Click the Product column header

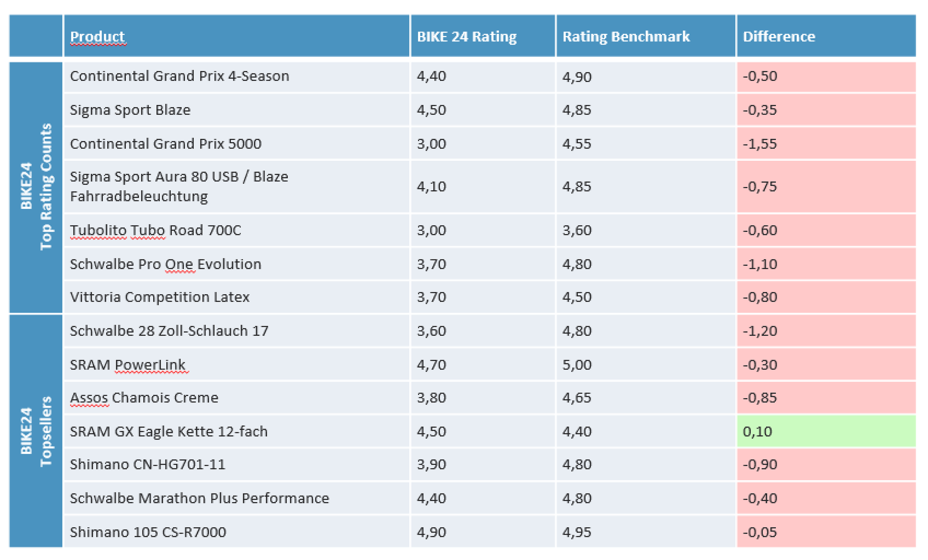pyautogui.click(x=97, y=36)
